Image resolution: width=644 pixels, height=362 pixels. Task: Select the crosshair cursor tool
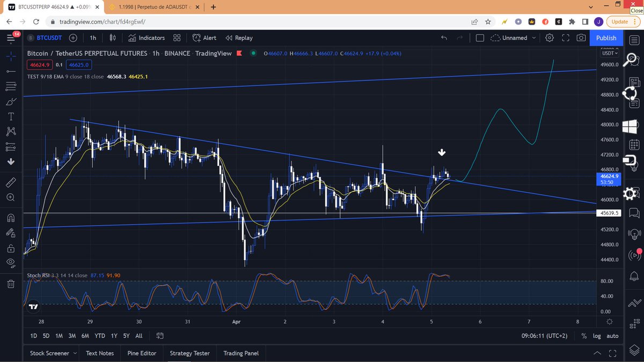pos(11,55)
